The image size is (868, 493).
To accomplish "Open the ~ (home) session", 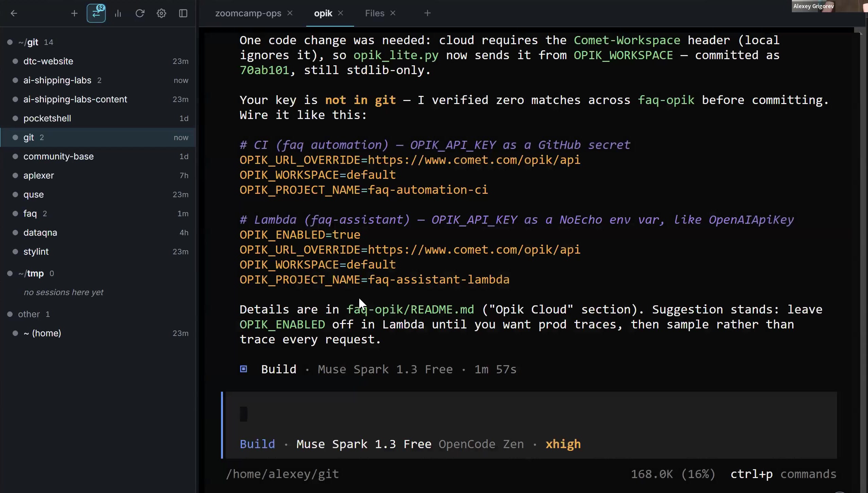I will coord(98,333).
